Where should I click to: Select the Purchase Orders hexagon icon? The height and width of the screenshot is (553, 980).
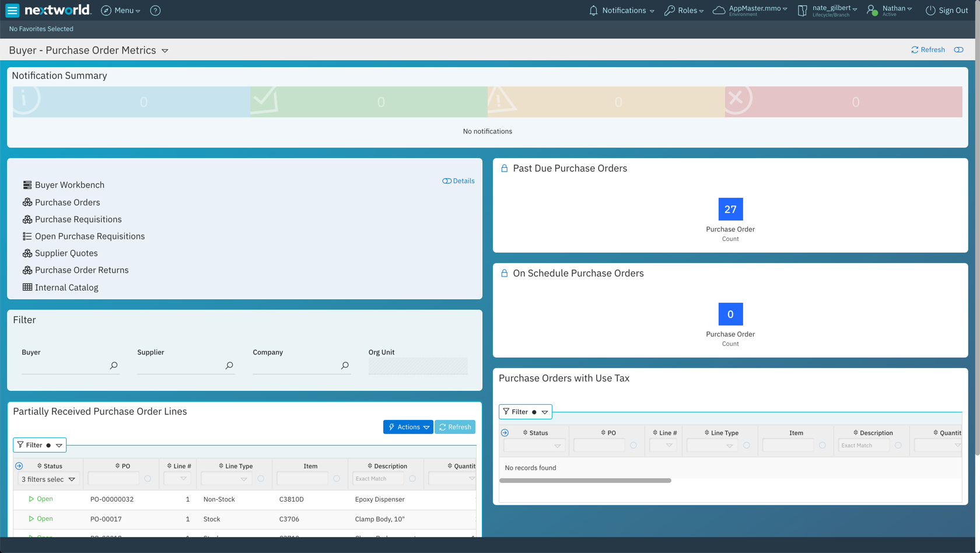click(27, 202)
